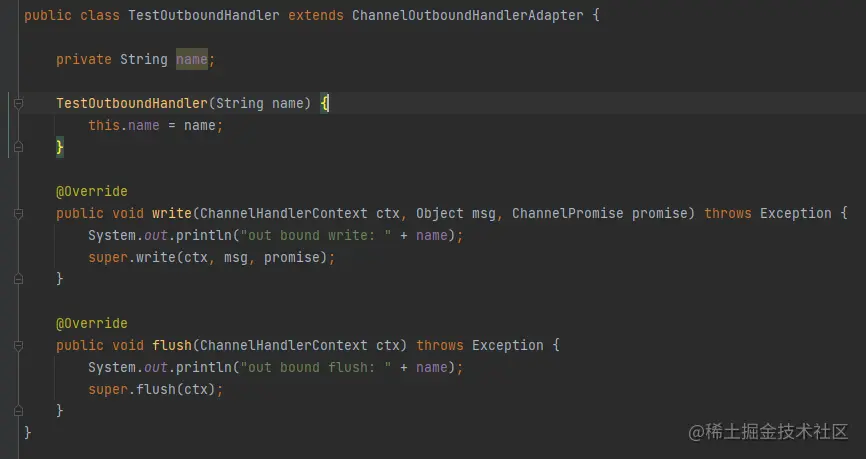Collapse the write method using gutter fold marker
The image size is (866, 459).
pos(18,213)
